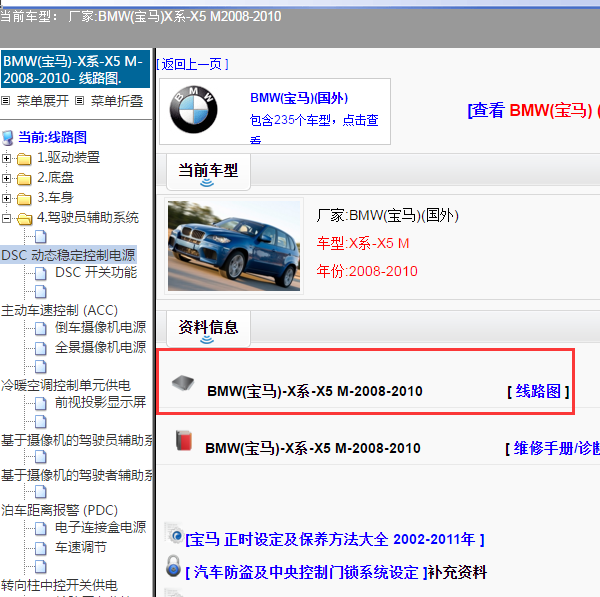600x597 pixels.
Task: Select 基于摄像机的驾驶者辅助系 tree entry
Action: point(77,475)
